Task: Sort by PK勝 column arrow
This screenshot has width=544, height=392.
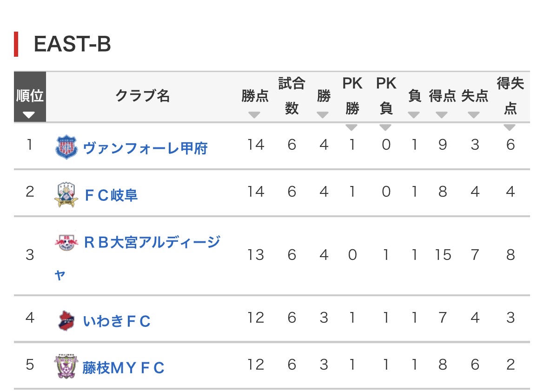Action: [x=352, y=127]
